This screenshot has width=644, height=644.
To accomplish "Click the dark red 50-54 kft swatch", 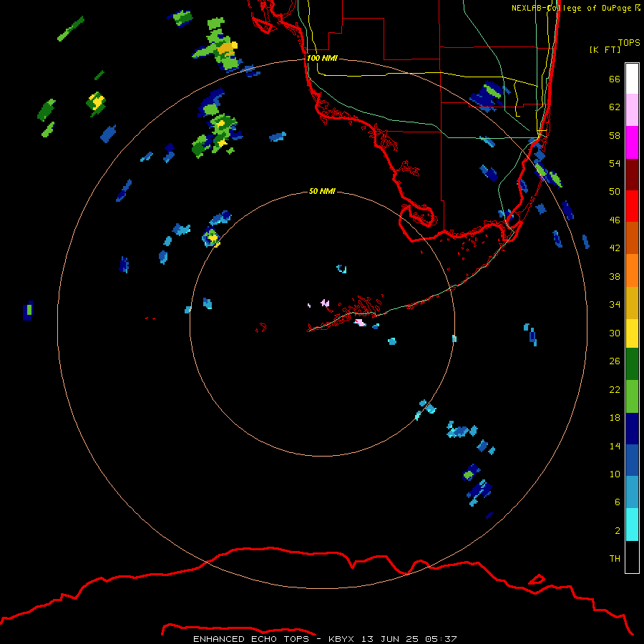I will pos(632,174).
